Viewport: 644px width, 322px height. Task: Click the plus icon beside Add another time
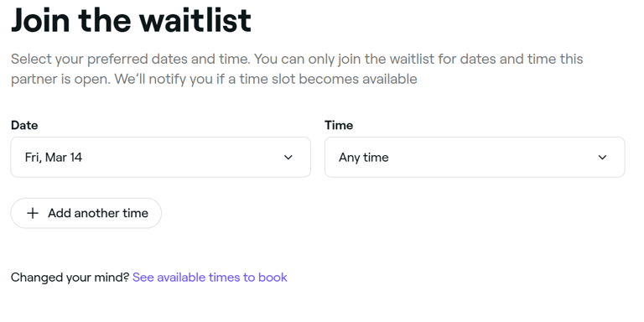[x=33, y=213]
